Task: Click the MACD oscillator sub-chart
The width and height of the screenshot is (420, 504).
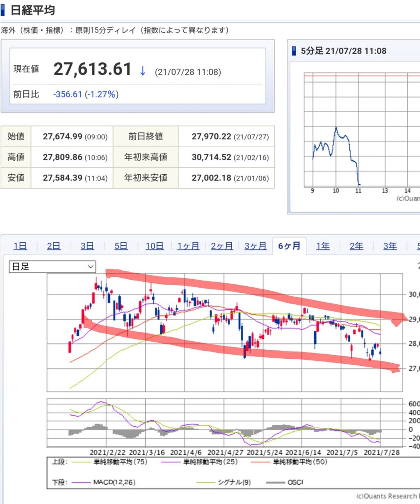Action: [225, 422]
